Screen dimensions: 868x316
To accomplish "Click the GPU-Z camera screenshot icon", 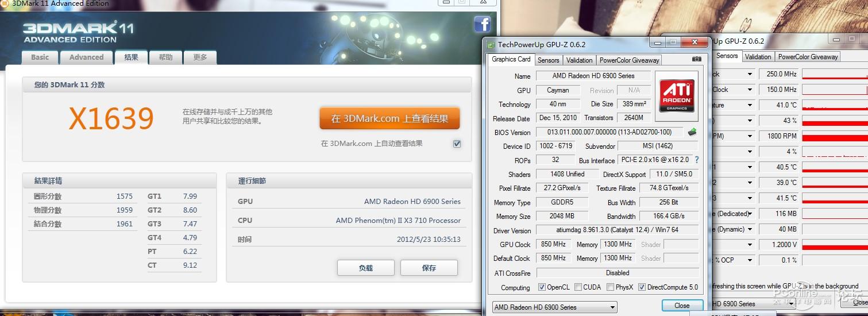I will click(x=697, y=59).
